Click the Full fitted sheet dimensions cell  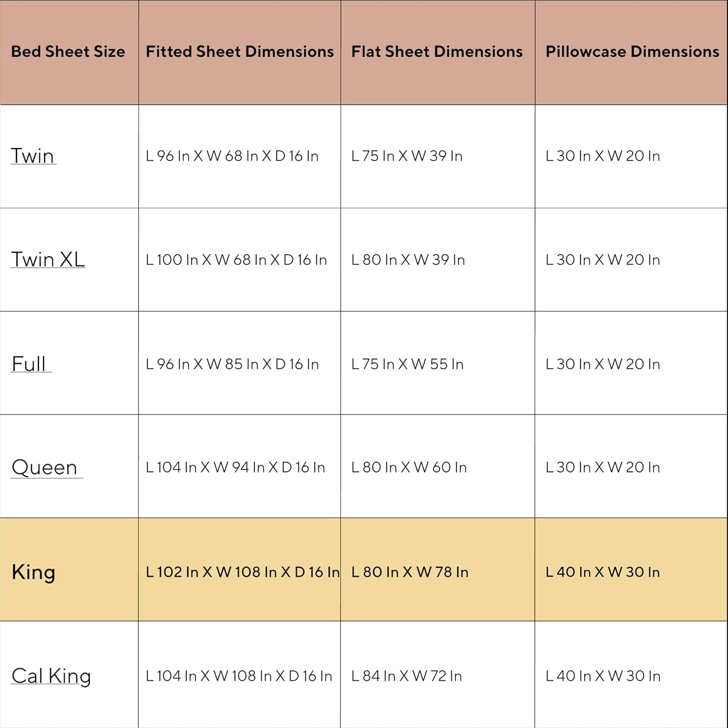click(232, 364)
